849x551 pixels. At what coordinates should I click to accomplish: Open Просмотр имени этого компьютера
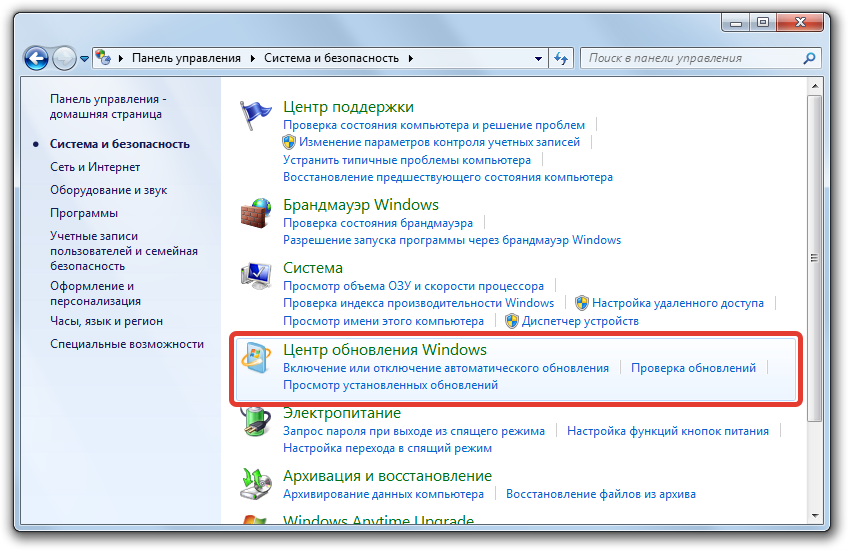383,321
